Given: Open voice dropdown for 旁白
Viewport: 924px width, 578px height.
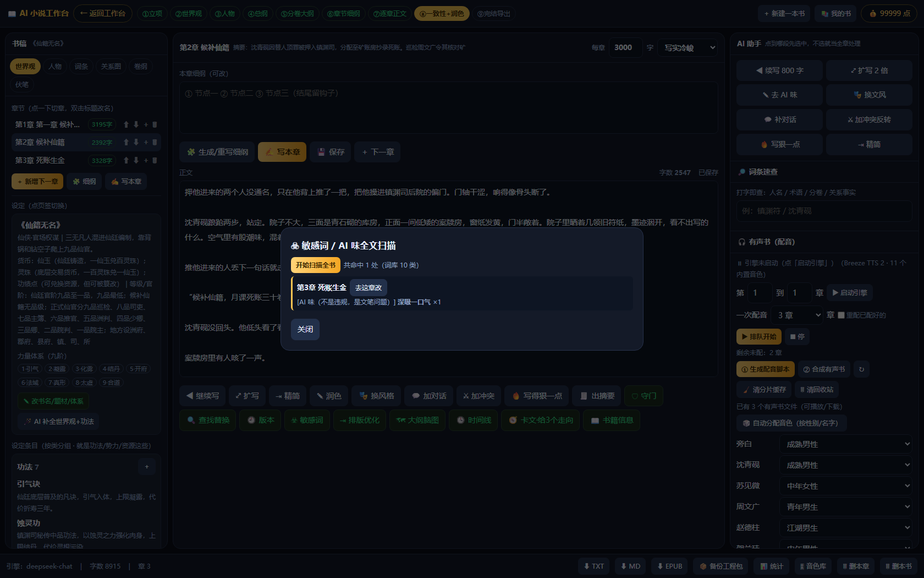Looking at the screenshot, I should coord(846,444).
